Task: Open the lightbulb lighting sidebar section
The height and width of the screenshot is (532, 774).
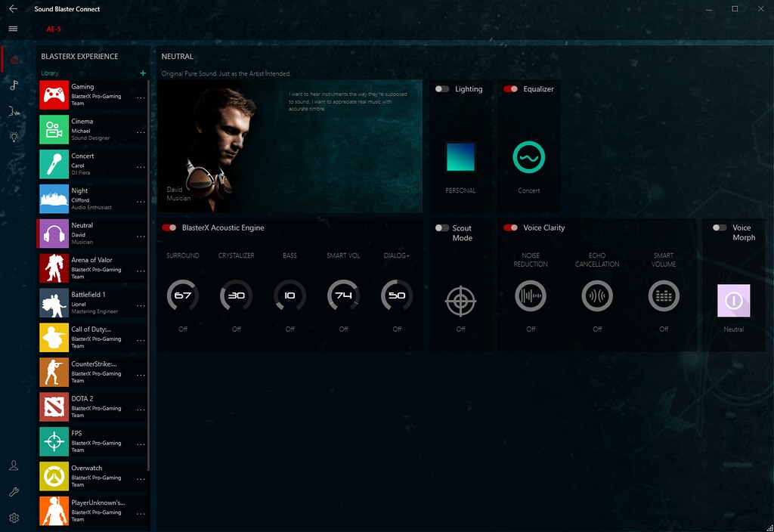Action: pos(14,137)
